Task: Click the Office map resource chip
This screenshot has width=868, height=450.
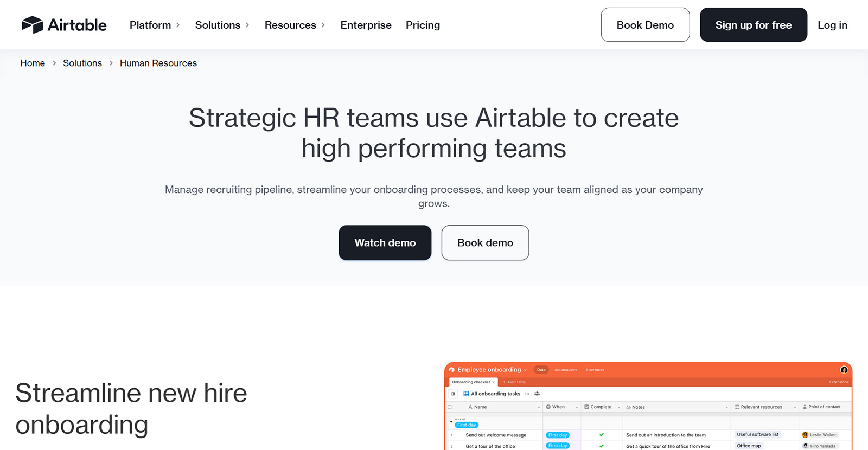Action: coord(749,446)
